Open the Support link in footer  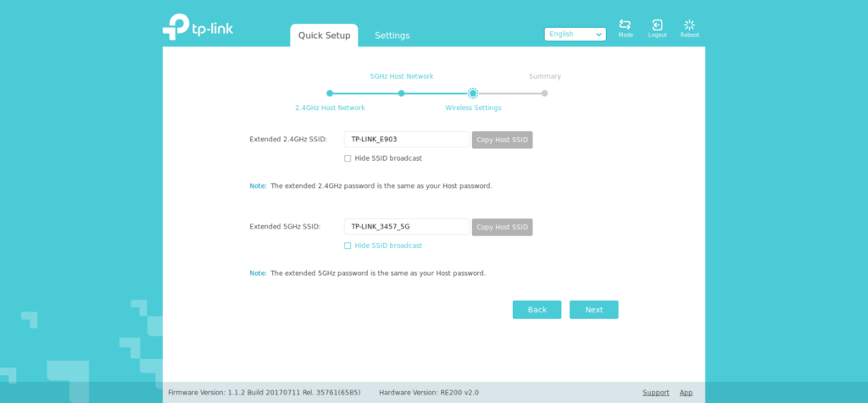(655, 393)
